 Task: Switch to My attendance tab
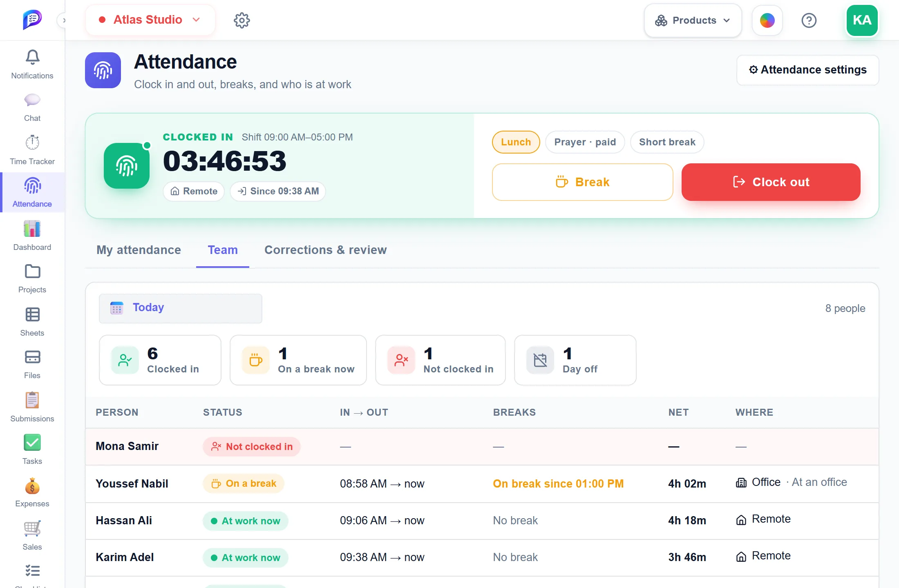pos(139,250)
